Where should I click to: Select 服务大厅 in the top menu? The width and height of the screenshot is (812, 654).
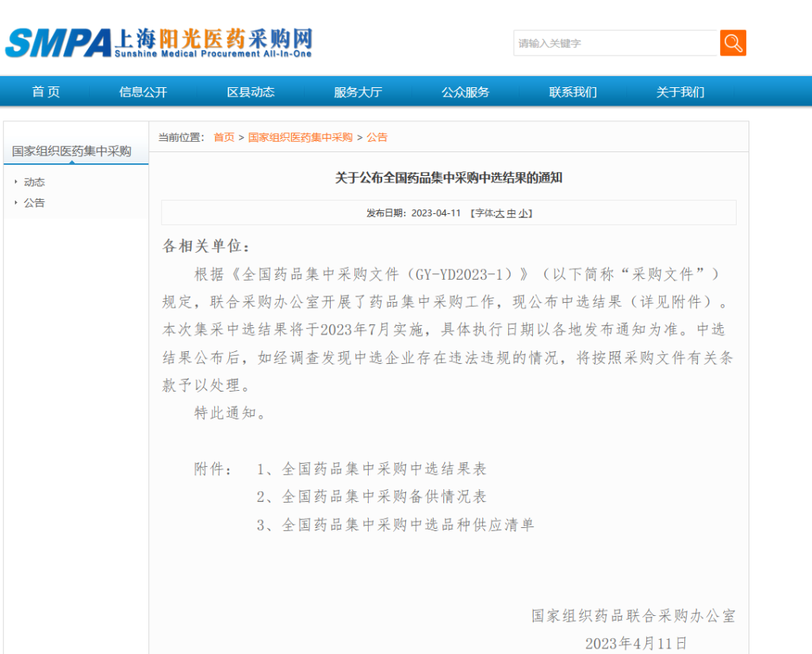click(x=358, y=92)
